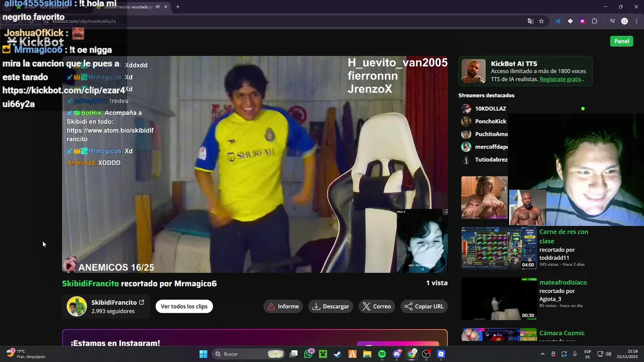Open the weather widget showing 17°C
The image size is (644, 362).
[x=26, y=354]
